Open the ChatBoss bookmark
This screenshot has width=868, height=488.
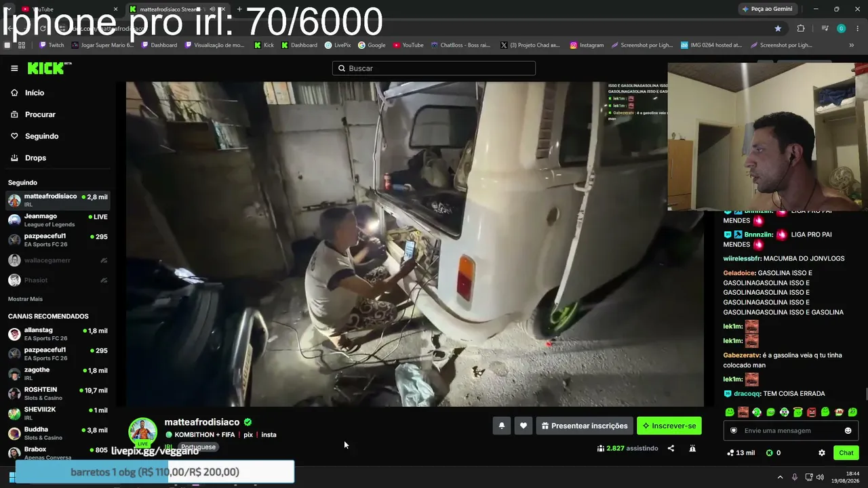460,45
